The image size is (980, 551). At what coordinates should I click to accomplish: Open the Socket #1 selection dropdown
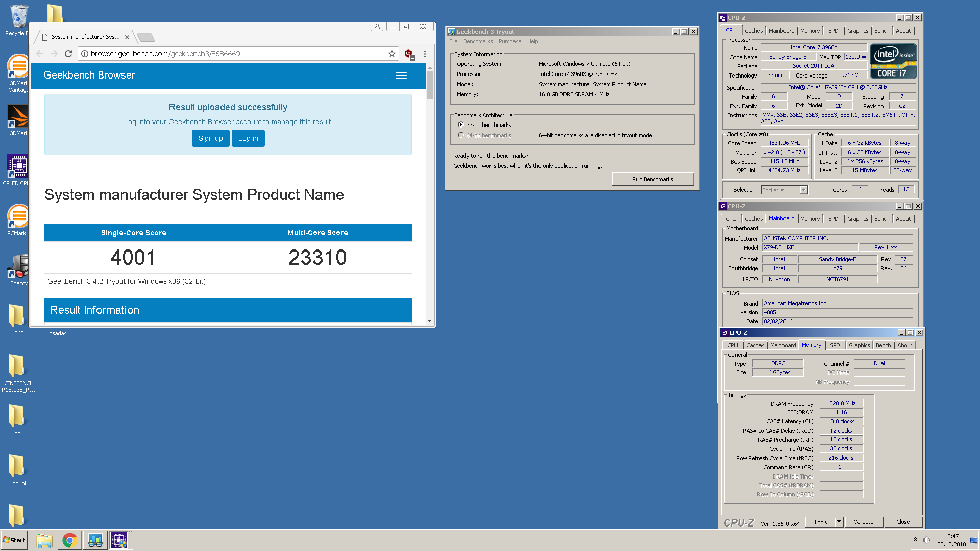(x=804, y=190)
